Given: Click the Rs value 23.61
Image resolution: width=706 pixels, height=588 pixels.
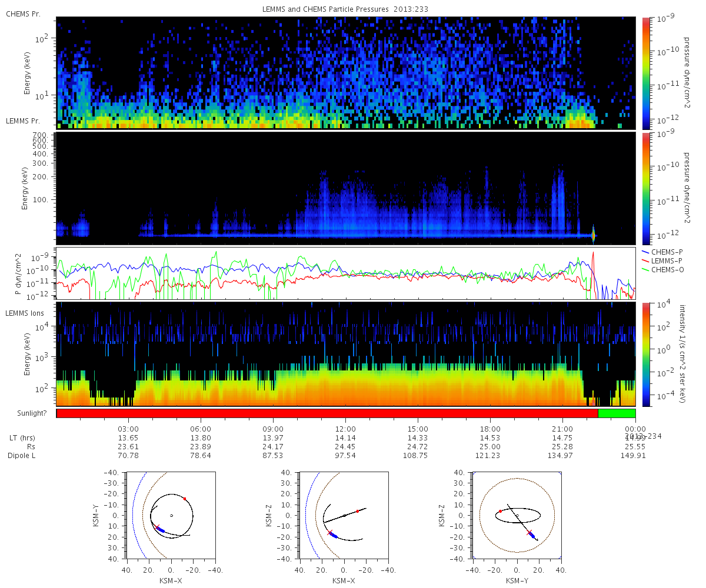Looking at the screenshot, I should click(128, 447).
